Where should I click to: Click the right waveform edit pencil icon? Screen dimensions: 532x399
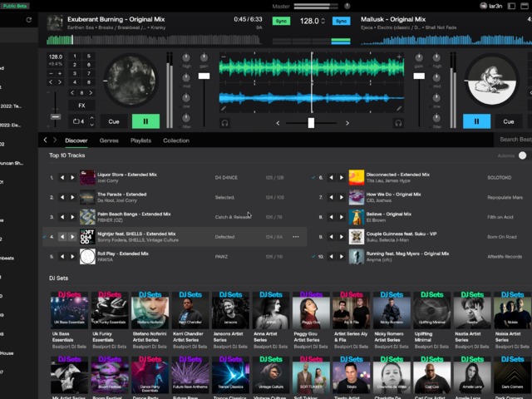click(399, 109)
